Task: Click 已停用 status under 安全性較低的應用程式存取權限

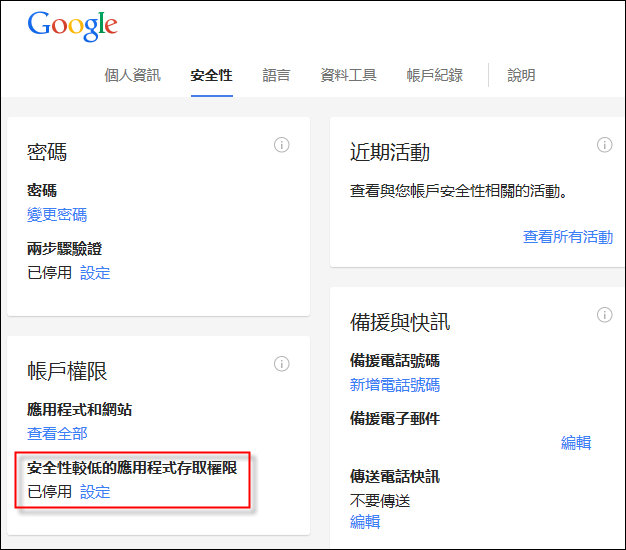Action: point(50,492)
